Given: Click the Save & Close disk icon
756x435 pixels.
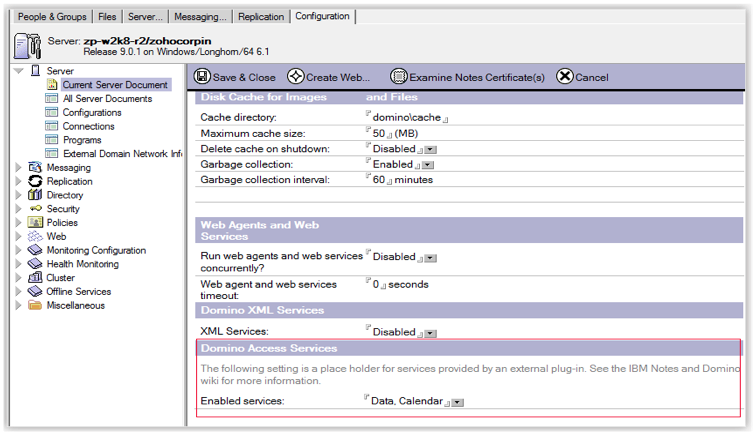Looking at the screenshot, I should click(202, 77).
